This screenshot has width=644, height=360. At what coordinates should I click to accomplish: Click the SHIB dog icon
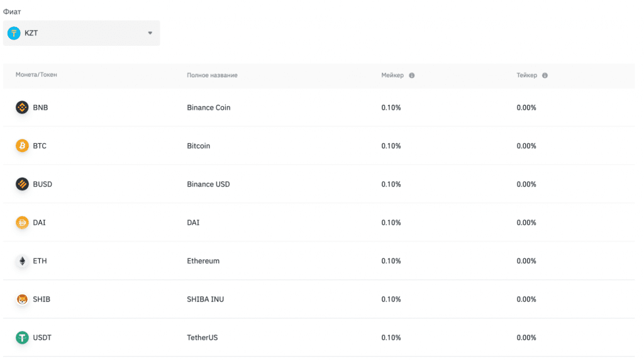[x=22, y=299]
